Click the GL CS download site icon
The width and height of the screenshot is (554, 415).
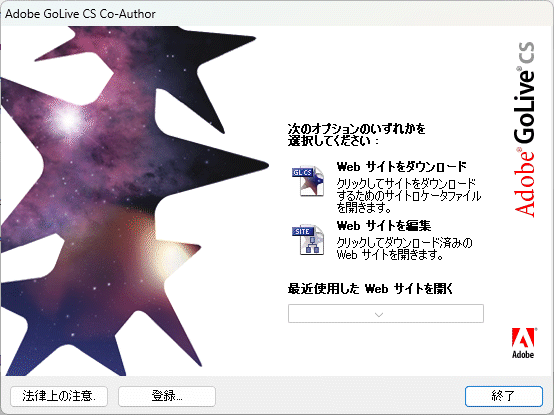308,181
